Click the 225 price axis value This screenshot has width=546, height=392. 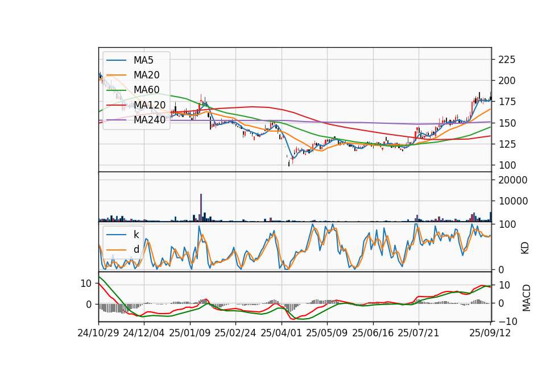point(507,60)
